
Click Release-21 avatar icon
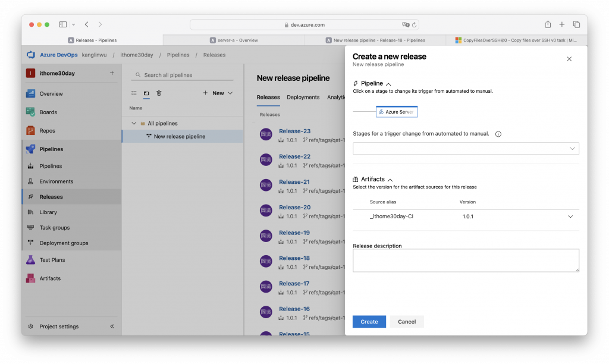tap(266, 185)
